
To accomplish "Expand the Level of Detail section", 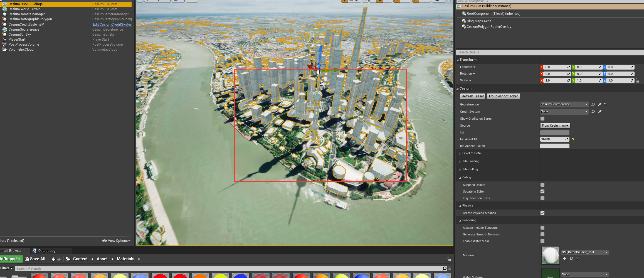I will tap(460, 153).
